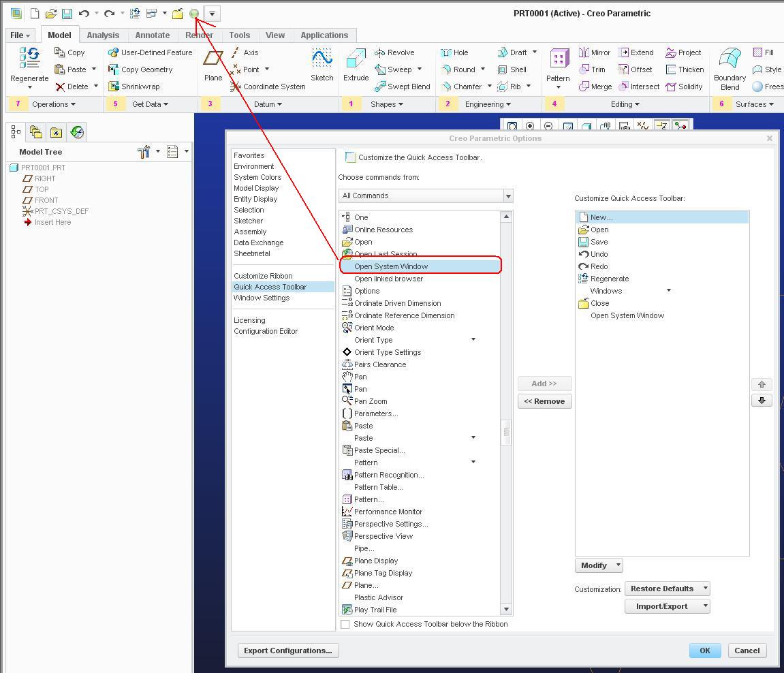Select Configuration Editor in options list
Image resolution: width=784 pixels, height=673 pixels.
click(266, 331)
